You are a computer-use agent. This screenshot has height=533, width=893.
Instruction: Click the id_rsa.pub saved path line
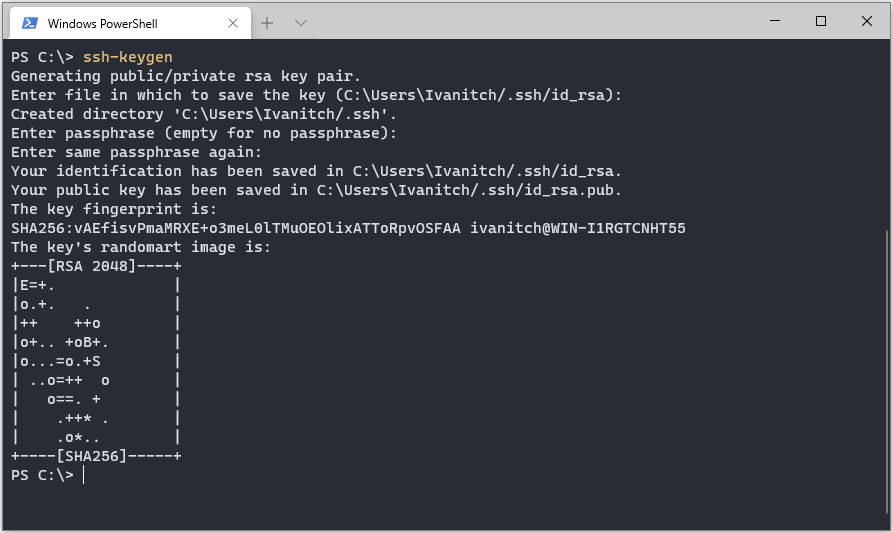(x=316, y=190)
